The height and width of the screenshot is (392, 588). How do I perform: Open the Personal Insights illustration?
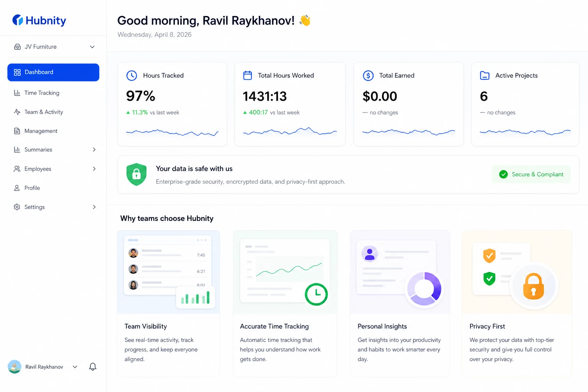pos(400,272)
